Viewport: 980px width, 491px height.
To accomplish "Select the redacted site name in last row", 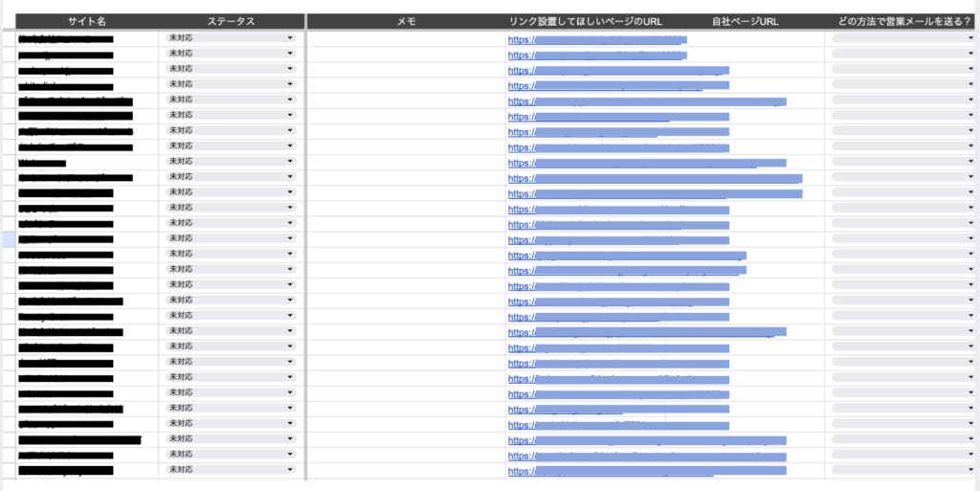I will tap(65, 471).
